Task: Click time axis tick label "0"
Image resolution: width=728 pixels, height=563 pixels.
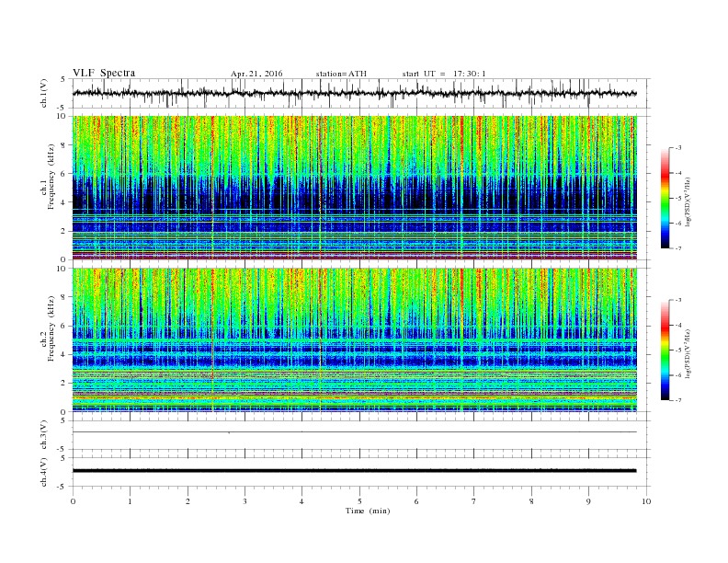Action: coord(73,501)
